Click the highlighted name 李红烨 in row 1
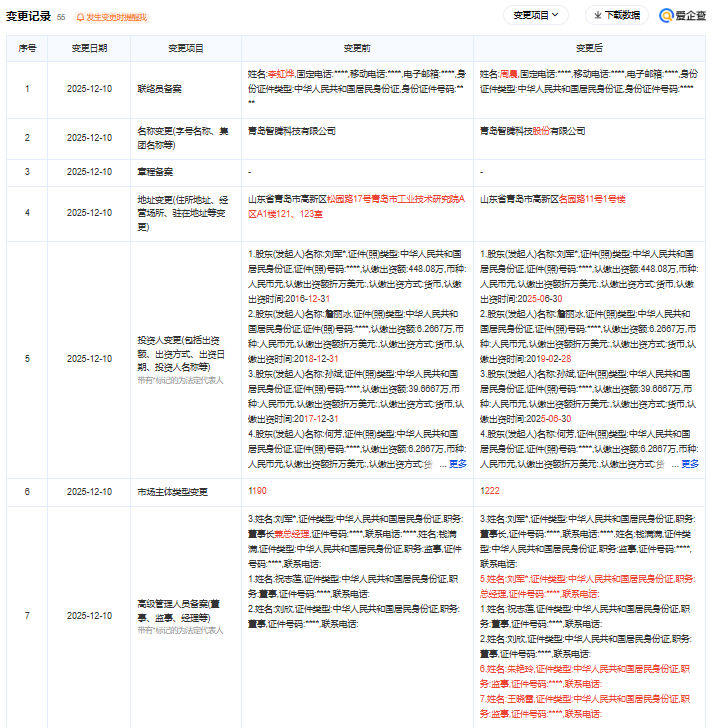This screenshot has width=714, height=728. [x=281, y=74]
